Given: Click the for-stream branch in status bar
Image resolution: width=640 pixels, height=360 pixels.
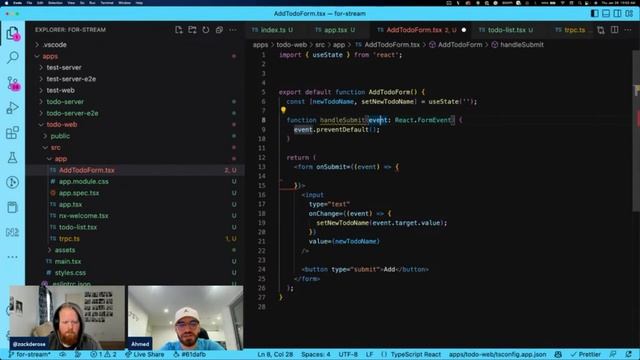Looking at the screenshot, I should click(29, 354).
